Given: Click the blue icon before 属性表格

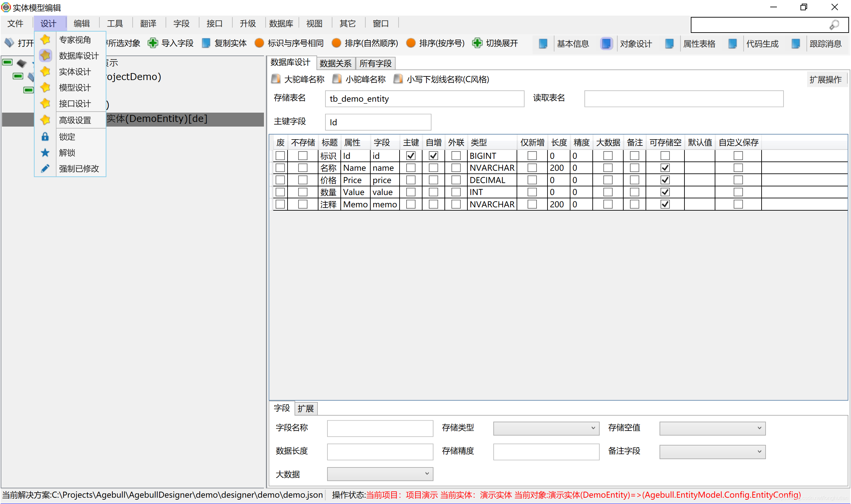Looking at the screenshot, I should coord(669,44).
